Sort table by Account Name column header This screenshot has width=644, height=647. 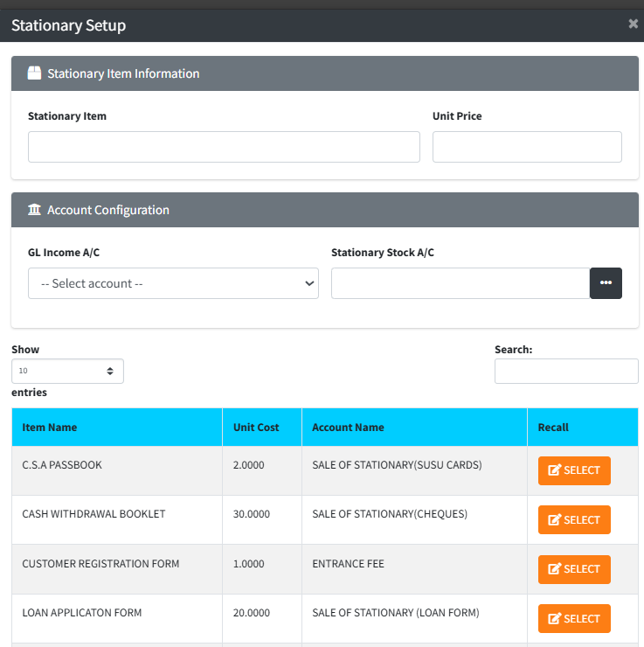coord(348,428)
